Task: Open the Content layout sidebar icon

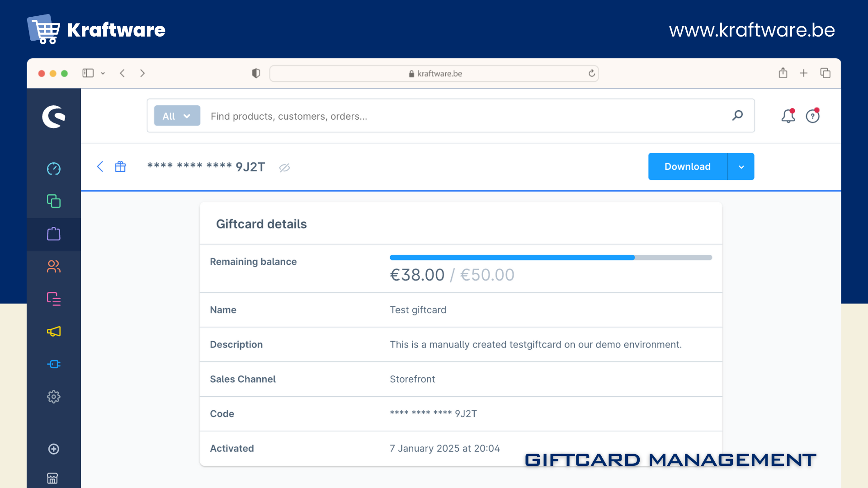Action: pyautogui.click(x=54, y=299)
